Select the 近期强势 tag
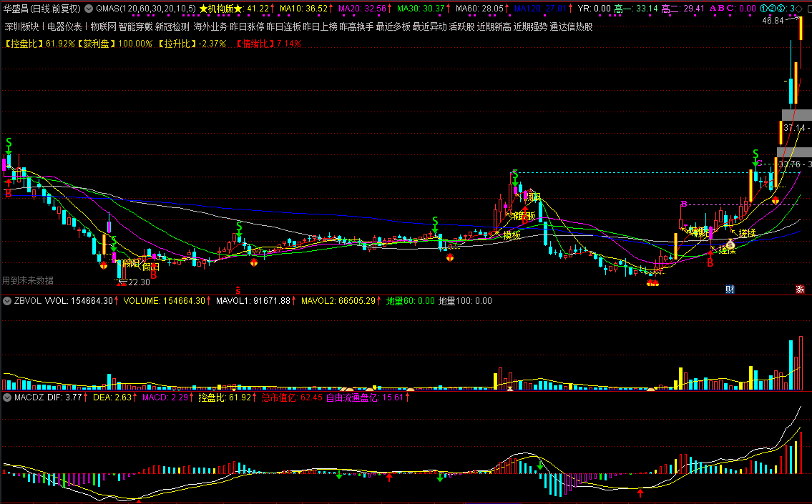Viewport: 812px width, 504px height. coord(530,26)
